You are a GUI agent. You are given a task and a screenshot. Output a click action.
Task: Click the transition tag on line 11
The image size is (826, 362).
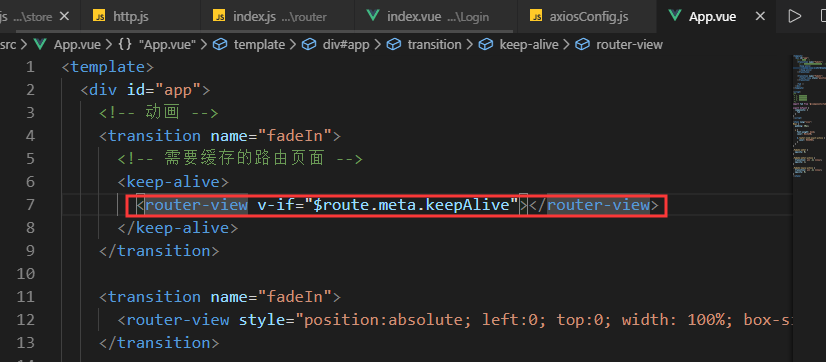[x=220, y=297]
